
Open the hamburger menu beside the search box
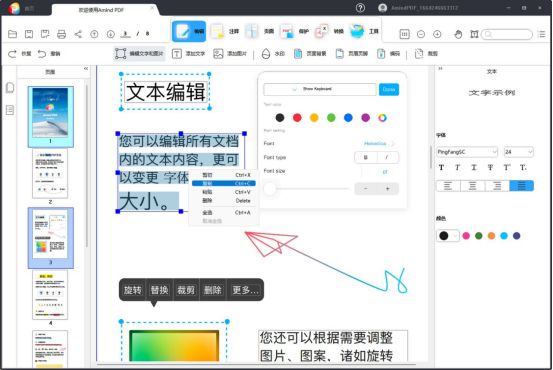[x=541, y=34]
